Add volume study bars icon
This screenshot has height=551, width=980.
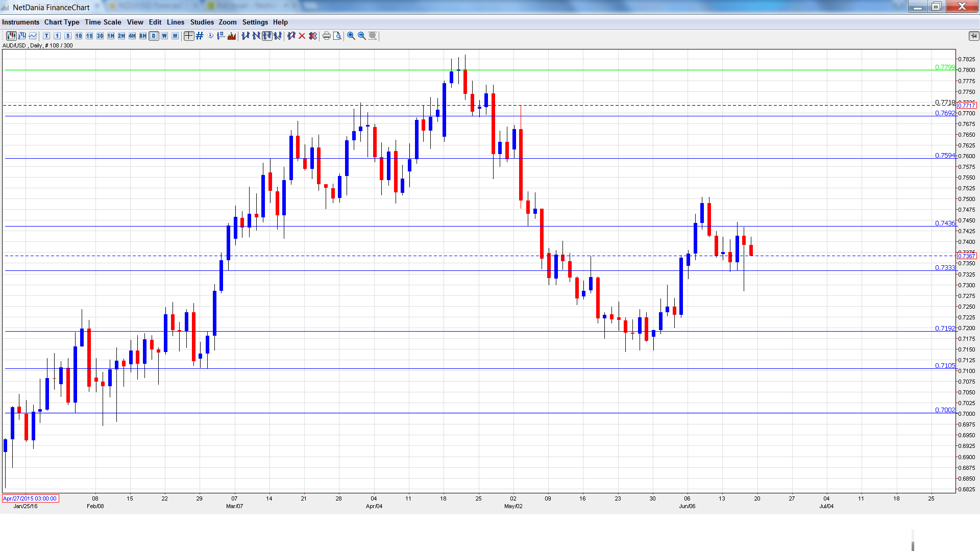click(232, 36)
